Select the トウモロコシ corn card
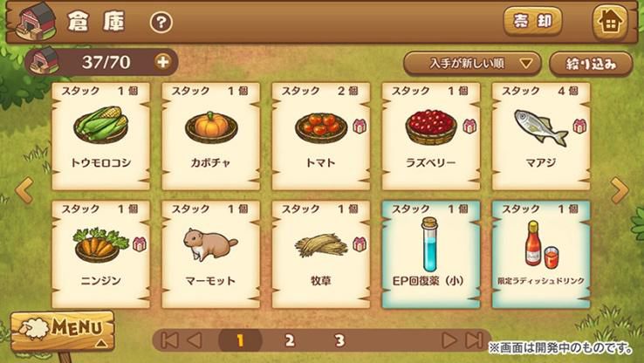644x363 pixels. pyautogui.click(x=100, y=136)
